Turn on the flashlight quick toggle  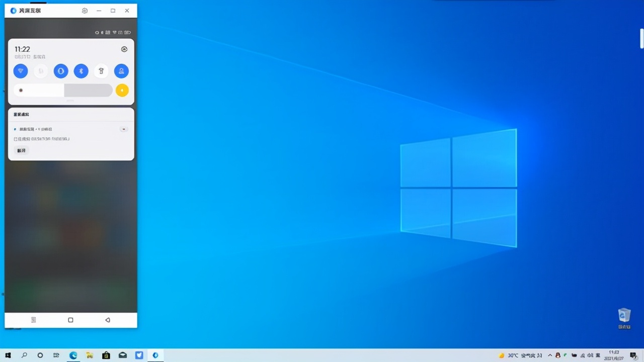point(101,71)
